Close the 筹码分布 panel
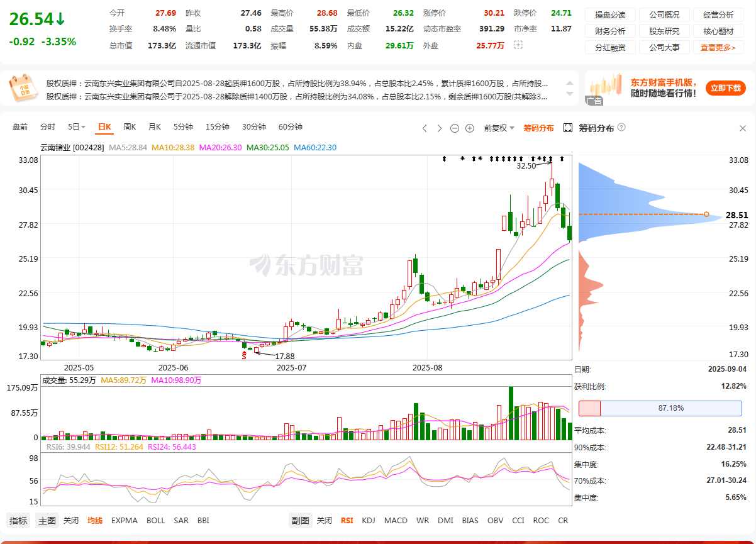The height and width of the screenshot is (544, 756). click(x=742, y=128)
